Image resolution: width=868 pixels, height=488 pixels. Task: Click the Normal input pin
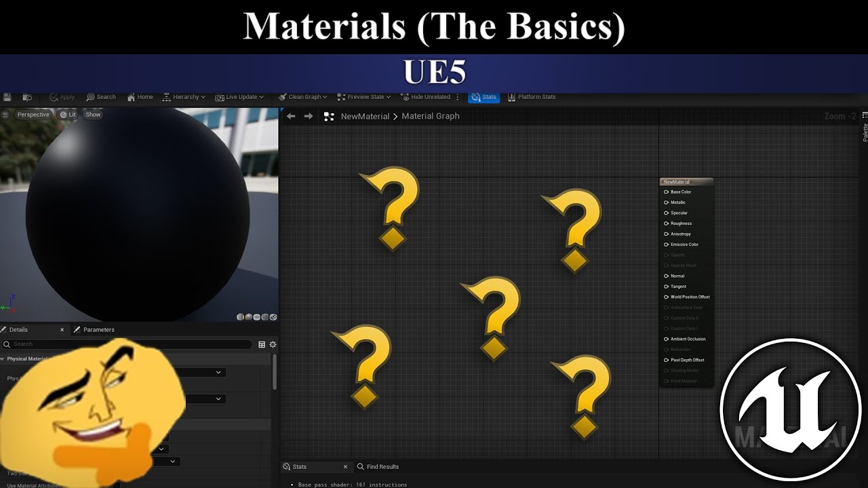click(x=667, y=276)
